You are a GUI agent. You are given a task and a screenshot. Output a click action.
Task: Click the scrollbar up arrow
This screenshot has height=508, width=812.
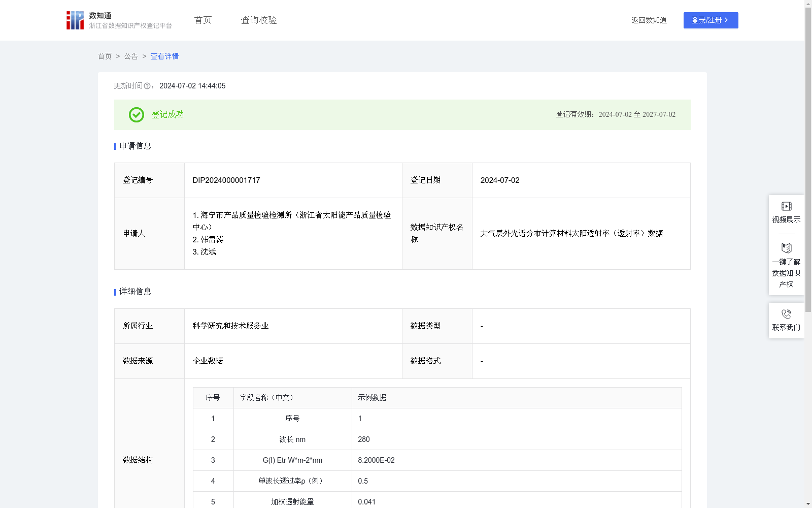click(808, 4)
